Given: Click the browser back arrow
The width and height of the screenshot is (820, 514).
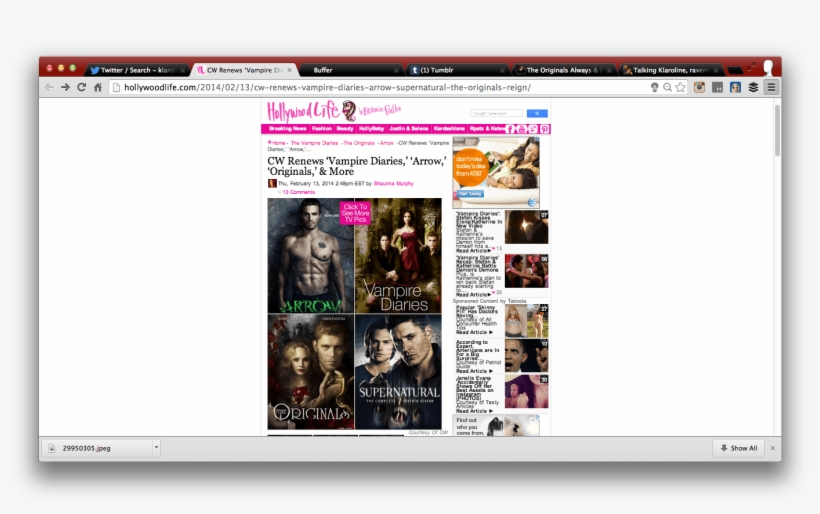Looking at the screenshot, I should point(49,87).
